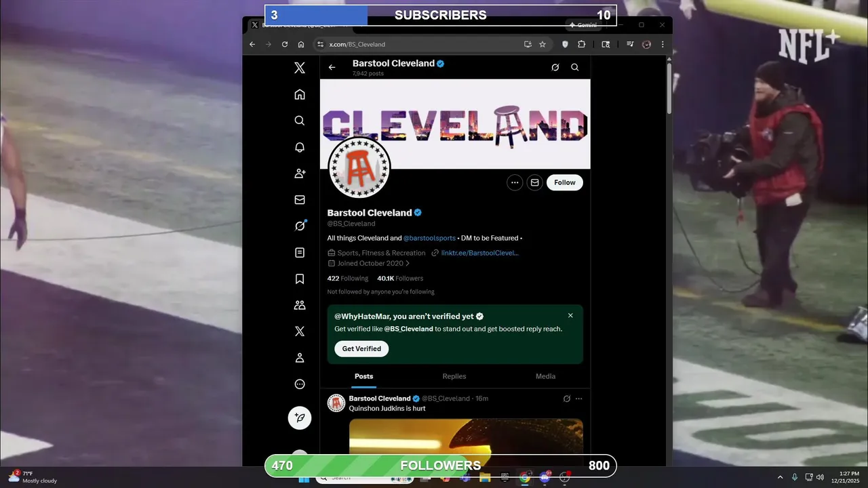
Task: Open Communities in X sidebar
Action: 300,305
